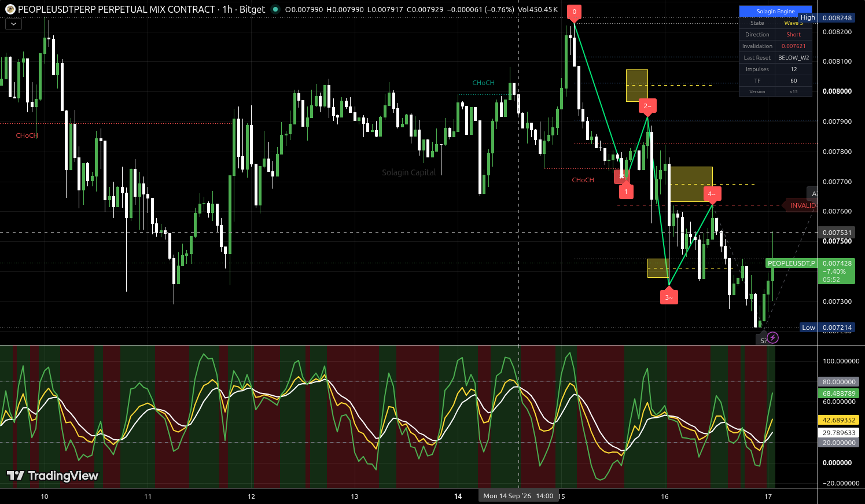Click the Low 0.007214 price label

point(827,328)
